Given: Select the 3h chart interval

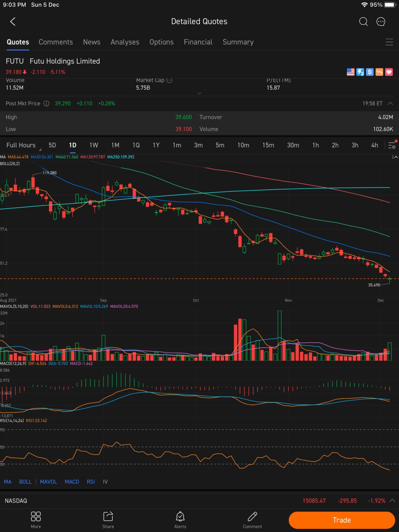Looking at the screenshot, I should click(355, 145).
